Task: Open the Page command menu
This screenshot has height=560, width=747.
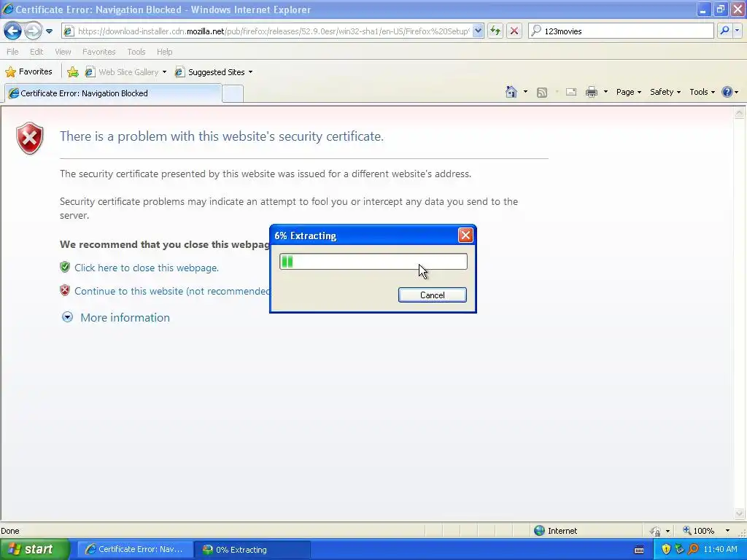Action: click(x=629, y=92)
